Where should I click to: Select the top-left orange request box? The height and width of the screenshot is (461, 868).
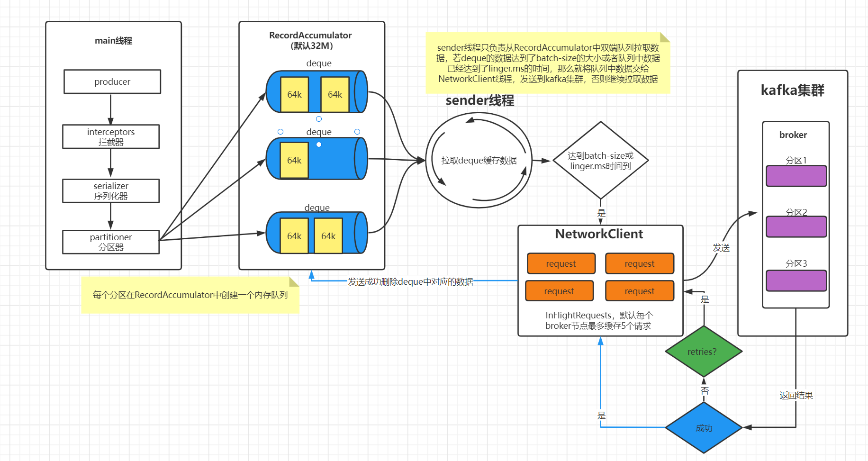coord(561,263)
